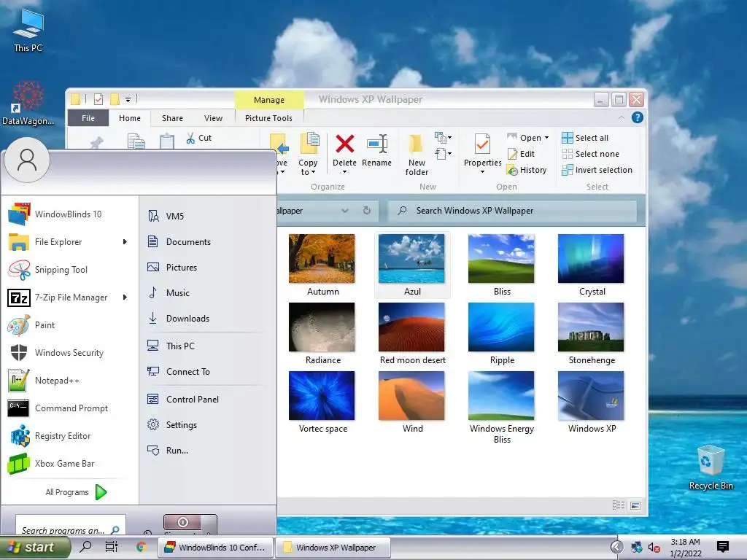Select This PC desktop icon
Screen dimensions: 747x560
click(x=28, y=31)
